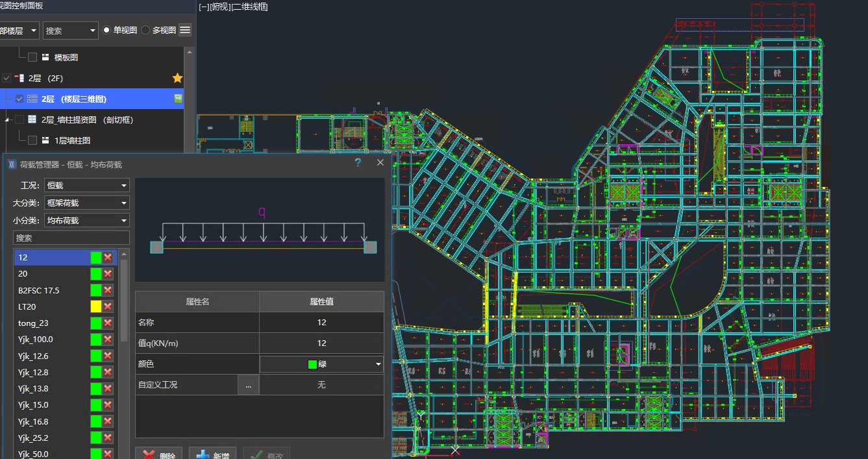Click the red X icon for B2FSC 17.5
Image resolution: width=868 pixels, height=459 pixels.
(x=108, y=290)
